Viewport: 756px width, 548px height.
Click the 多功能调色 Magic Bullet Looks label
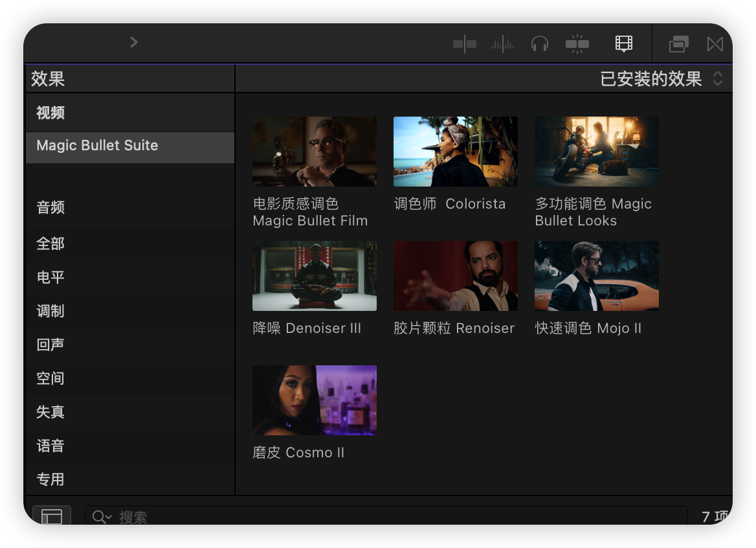pos(593,212)
